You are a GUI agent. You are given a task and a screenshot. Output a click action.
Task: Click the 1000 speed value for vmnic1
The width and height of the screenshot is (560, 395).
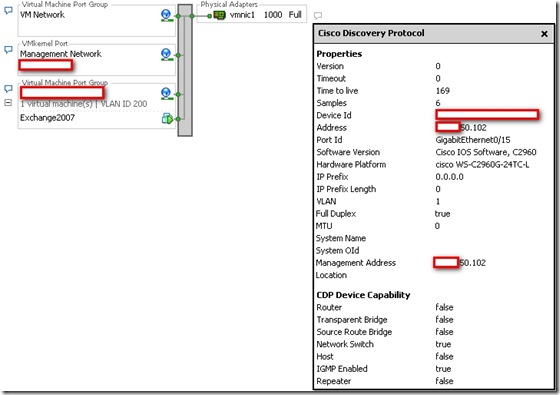[273, 15]
